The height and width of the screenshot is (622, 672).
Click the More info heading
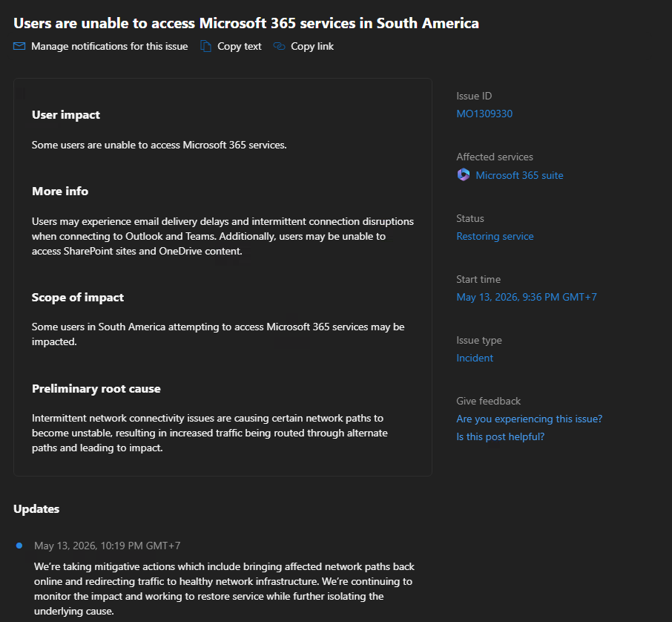pos(60,191)
